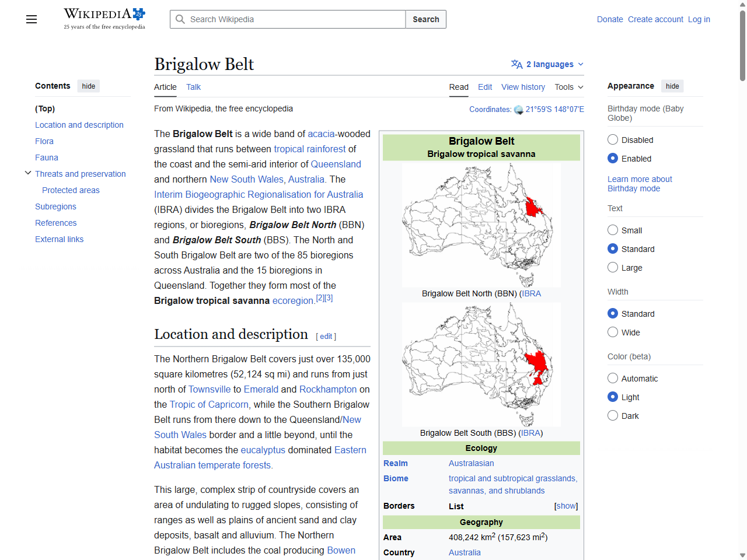Disable Birthday mode
Viewport: 747px width, 560px height.
click(x=613, y=139)
